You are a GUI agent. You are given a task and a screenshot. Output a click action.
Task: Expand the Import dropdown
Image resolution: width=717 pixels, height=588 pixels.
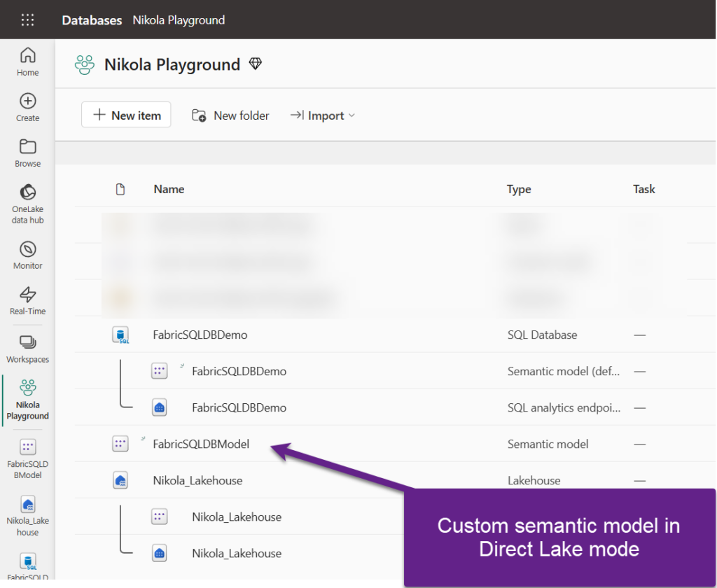tap(323, 115)
